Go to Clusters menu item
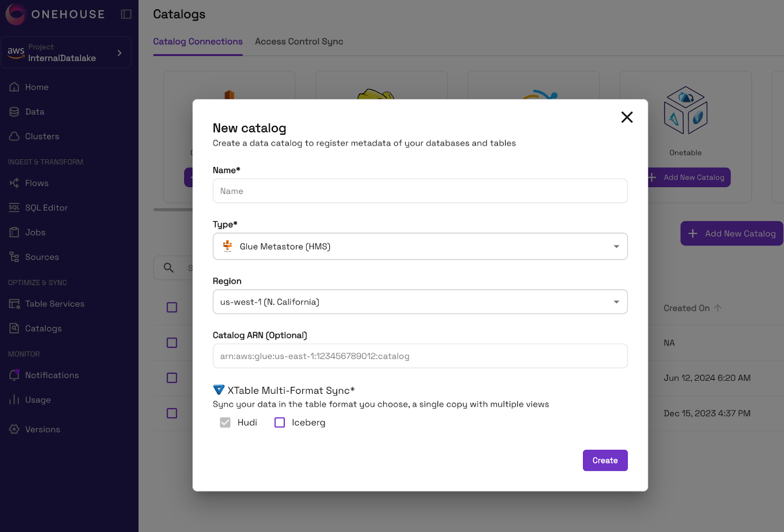The height and width of the screenshot is (532, 784). [42, 136]
